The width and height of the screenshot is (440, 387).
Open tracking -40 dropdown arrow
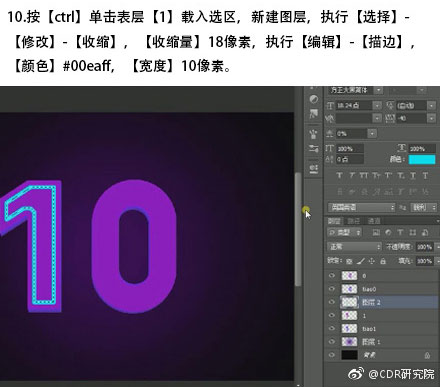[432, 118]
